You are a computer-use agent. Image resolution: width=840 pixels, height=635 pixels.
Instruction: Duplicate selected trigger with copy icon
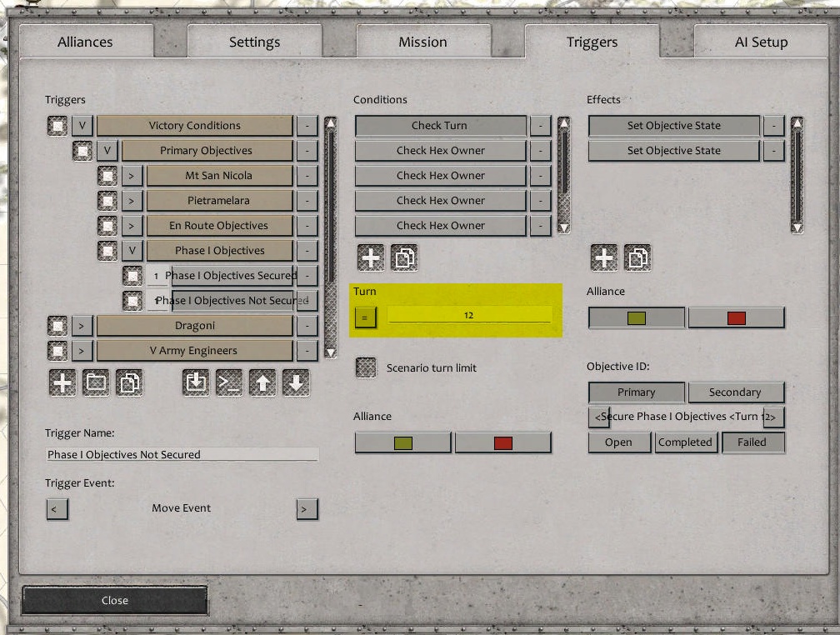click(129, 382)
